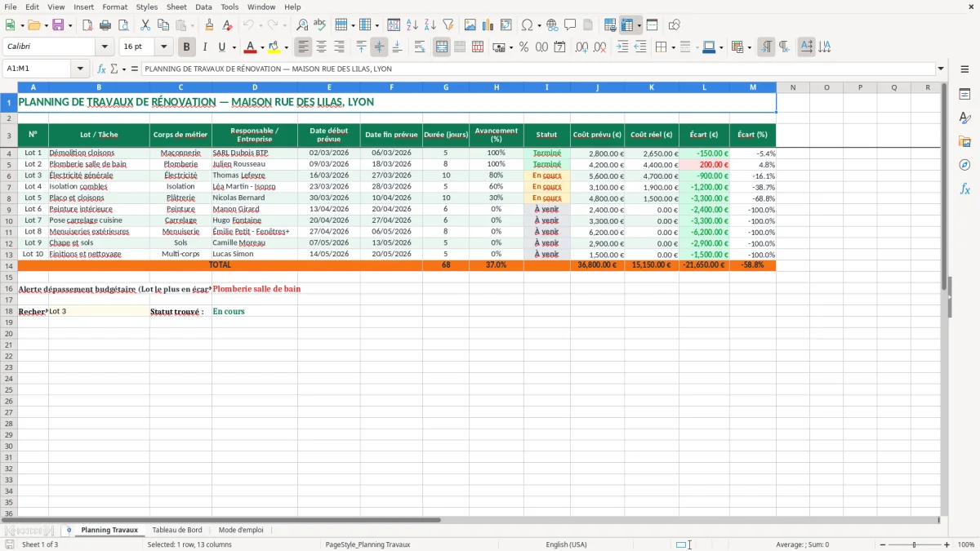
Task: Open the Gallery sidebar panel
Action: pos(964,141)
